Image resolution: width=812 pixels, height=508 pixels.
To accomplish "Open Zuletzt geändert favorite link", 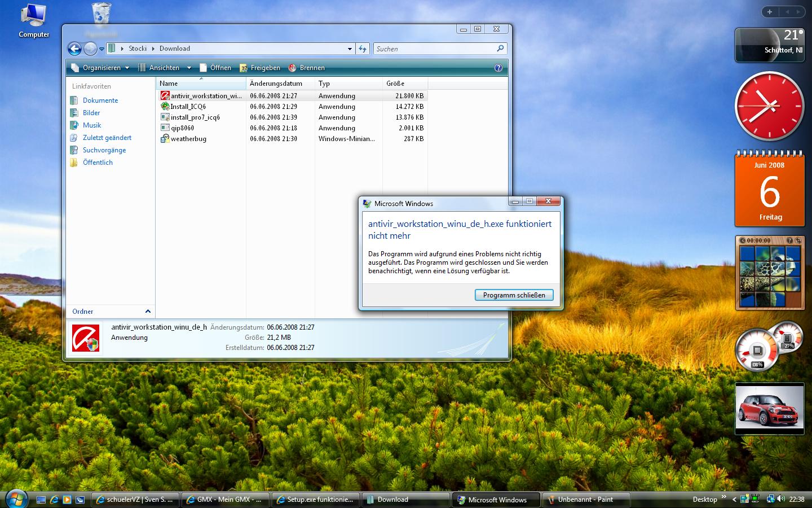I will 100,138.
